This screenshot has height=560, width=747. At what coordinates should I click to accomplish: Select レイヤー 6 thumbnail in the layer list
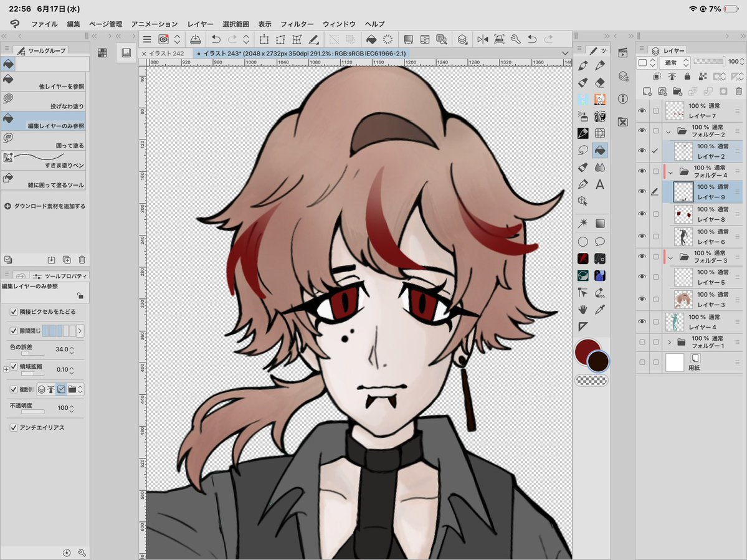pyautogui.click(x=683, y=237)
